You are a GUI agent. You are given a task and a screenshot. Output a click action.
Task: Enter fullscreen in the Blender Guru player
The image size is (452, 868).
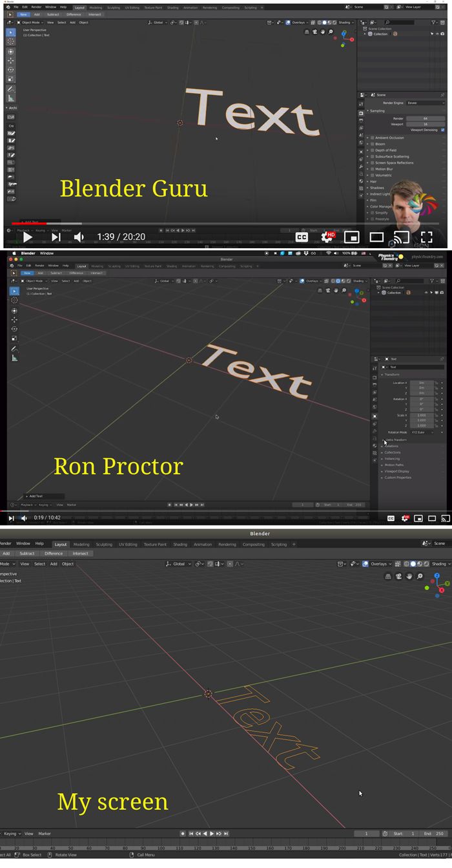point(427,237)
